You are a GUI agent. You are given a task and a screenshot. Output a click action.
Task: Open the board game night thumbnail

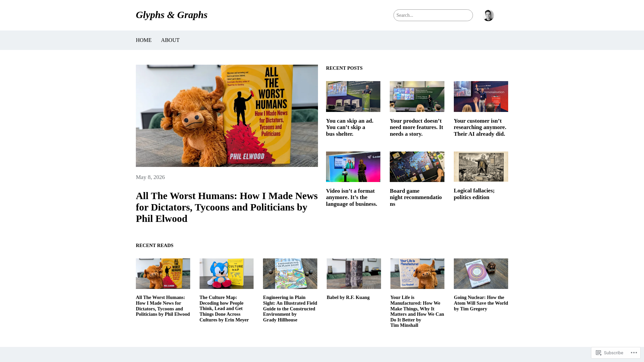[x=417, y=167]
